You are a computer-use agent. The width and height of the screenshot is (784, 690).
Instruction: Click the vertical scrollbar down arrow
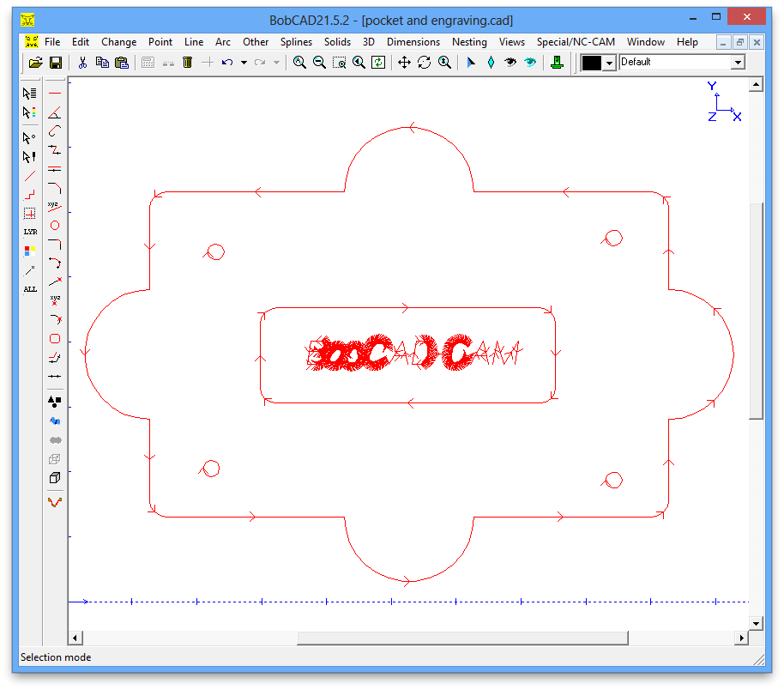(x=756, y=623)
